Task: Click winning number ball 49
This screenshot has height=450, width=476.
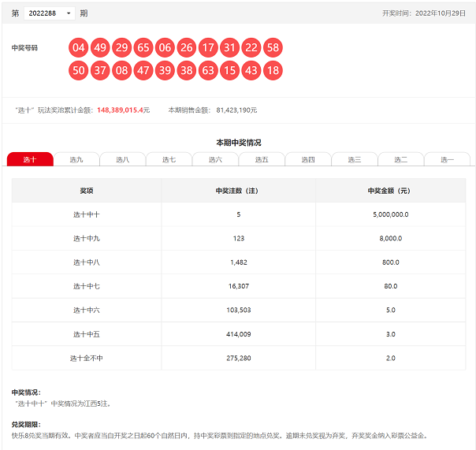Action: (100, 47)
